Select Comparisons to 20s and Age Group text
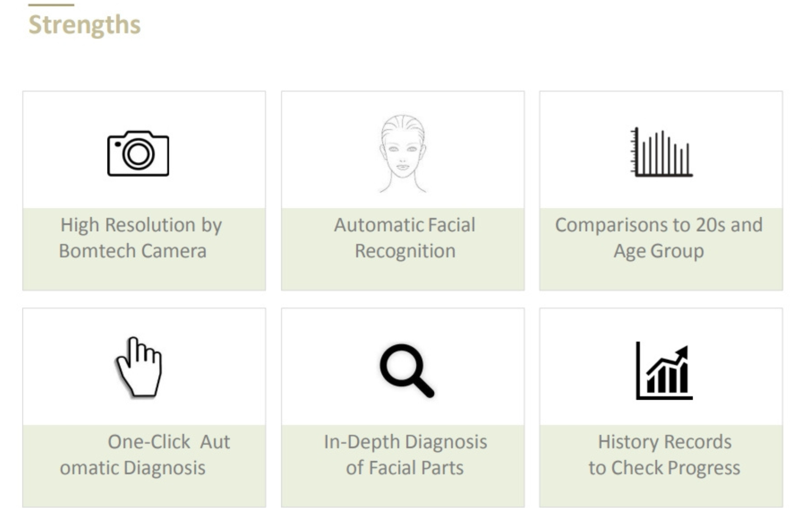The width and height of the screenshot is (812, 508). coord(659,237)
